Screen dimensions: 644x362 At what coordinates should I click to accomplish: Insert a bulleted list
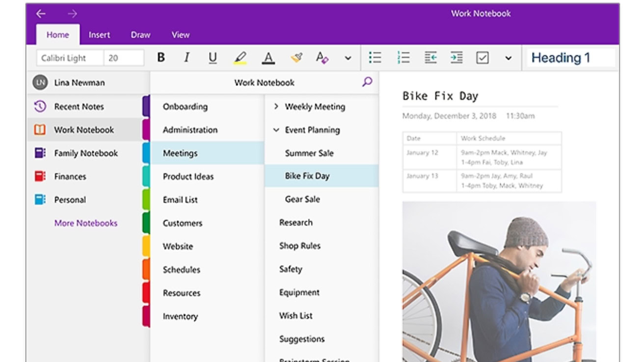pyautogui.click(x=375, y=58)
